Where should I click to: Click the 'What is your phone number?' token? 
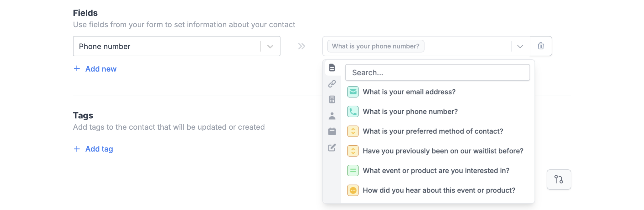click(375, 46)
